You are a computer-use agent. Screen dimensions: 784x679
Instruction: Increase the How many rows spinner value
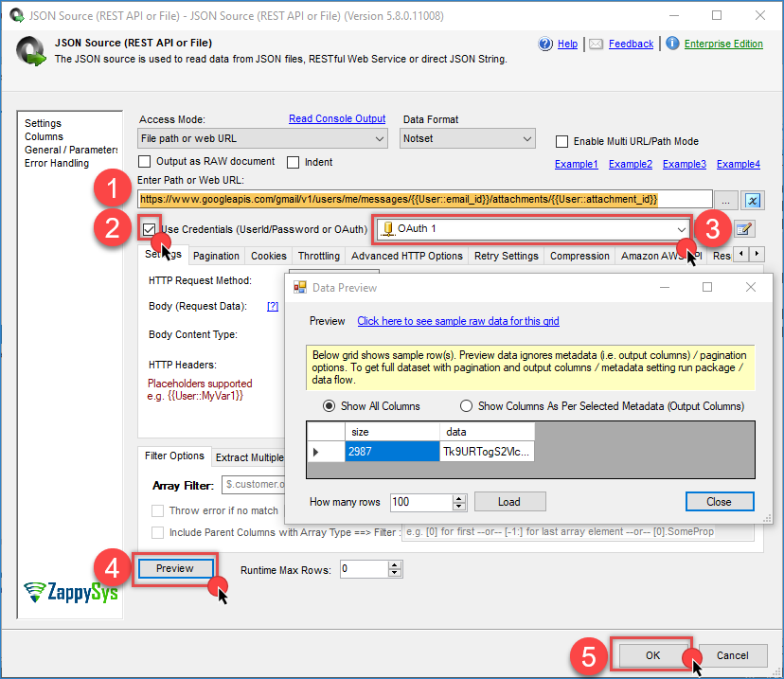click(x=459, y=497)
